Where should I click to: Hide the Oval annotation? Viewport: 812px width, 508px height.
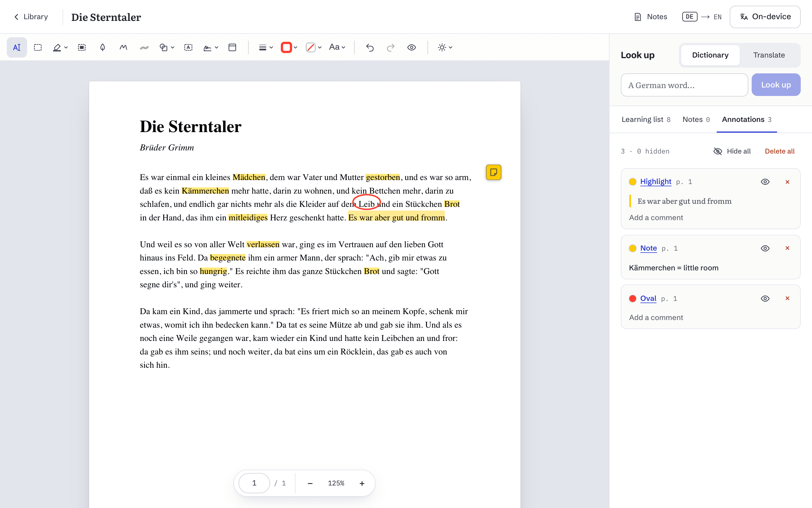click(x=765, y=298)
